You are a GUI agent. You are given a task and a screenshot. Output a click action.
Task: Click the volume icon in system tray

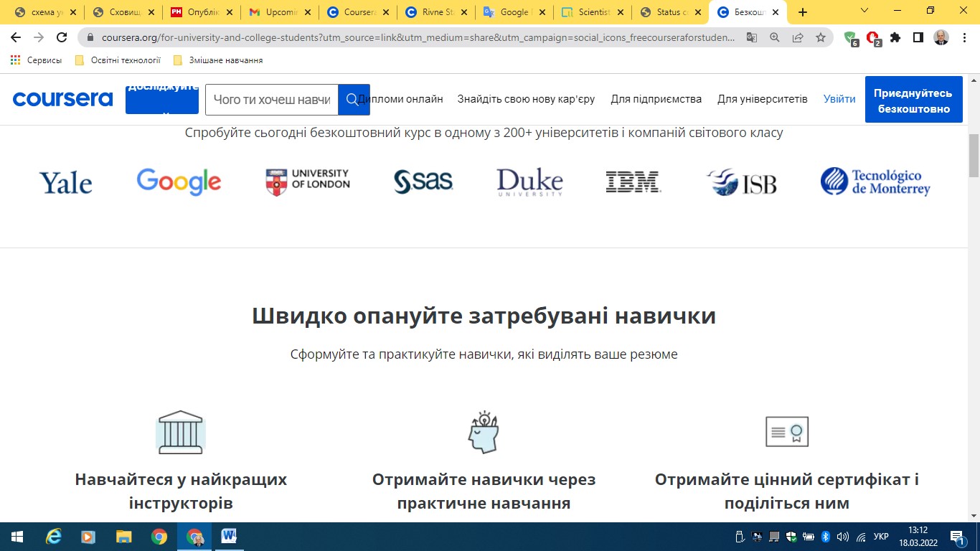tap(843, 537)
